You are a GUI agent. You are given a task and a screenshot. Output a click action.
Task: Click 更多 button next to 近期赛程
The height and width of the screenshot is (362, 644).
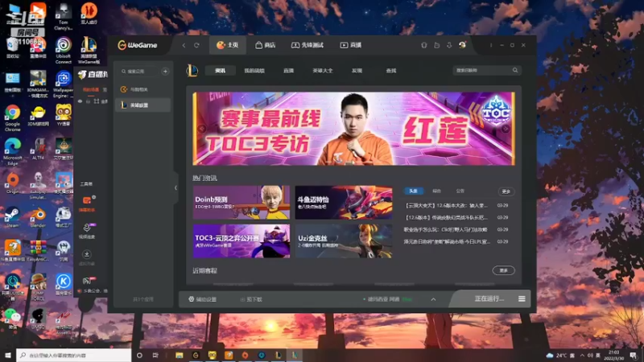point(504,270)
